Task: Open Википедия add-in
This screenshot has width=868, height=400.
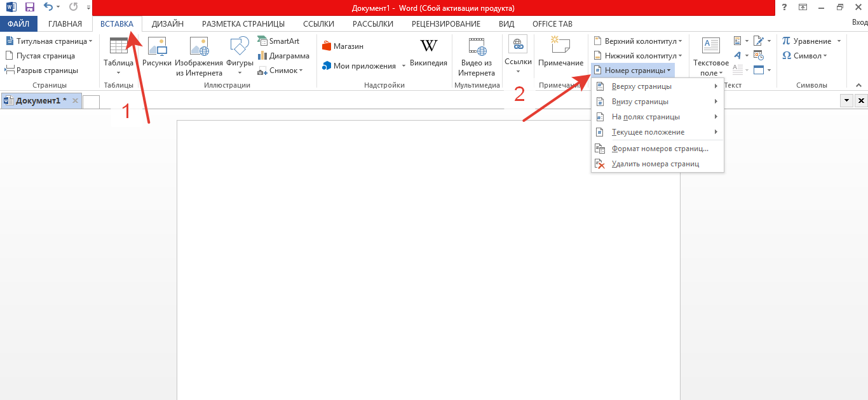Action: click(x=428, y=48)
